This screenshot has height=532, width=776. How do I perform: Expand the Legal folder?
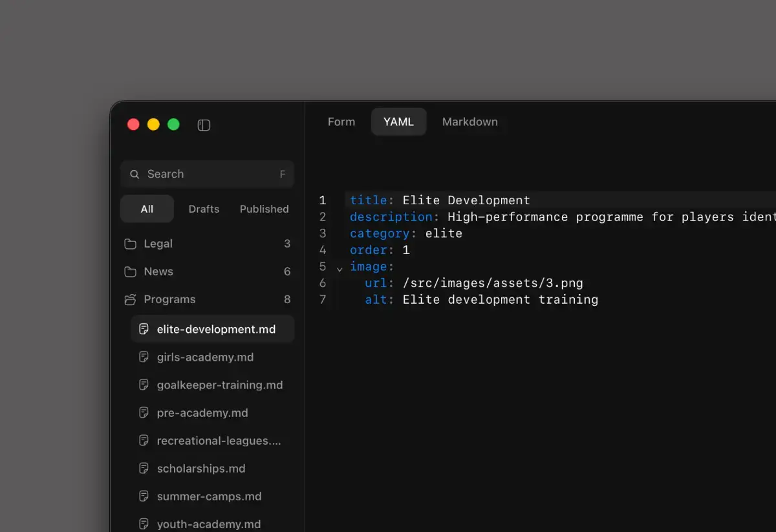207,244
